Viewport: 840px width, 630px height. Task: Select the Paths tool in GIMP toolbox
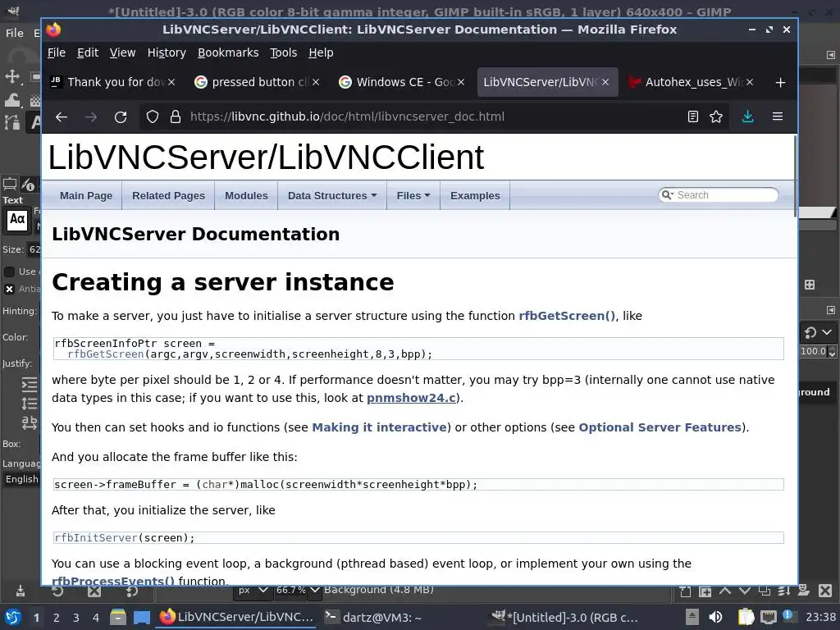pos(11,123)
